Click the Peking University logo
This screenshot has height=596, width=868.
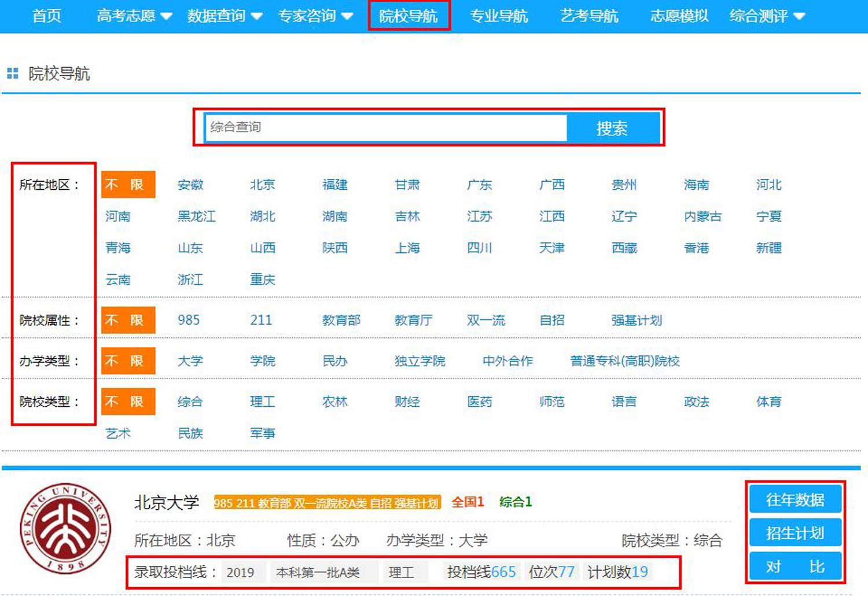tap(65, 528)
